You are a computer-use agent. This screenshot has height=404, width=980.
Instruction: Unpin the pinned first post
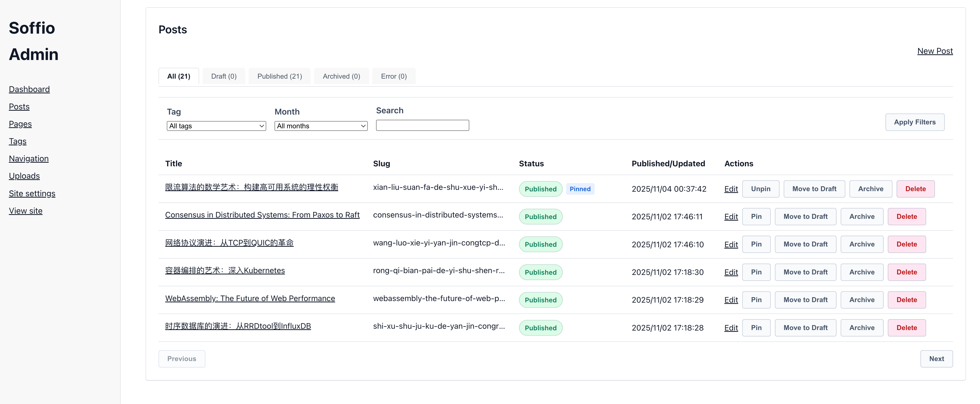coord(760,189)
